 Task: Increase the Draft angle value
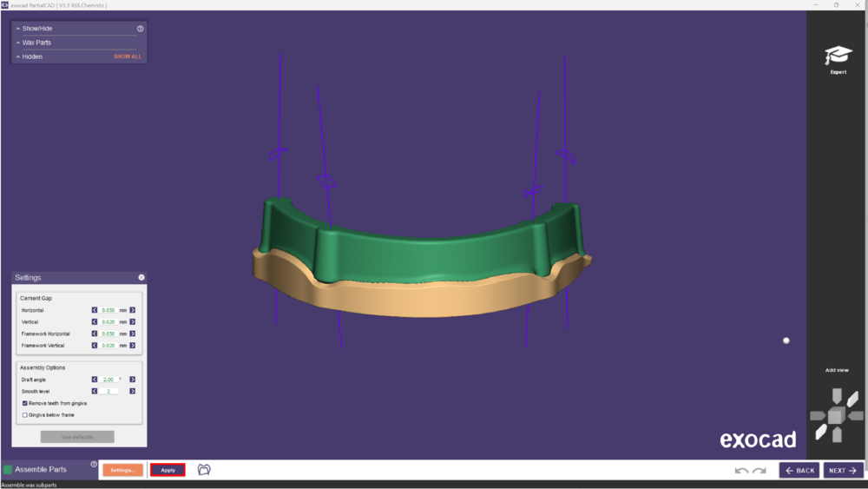[132, 380]
